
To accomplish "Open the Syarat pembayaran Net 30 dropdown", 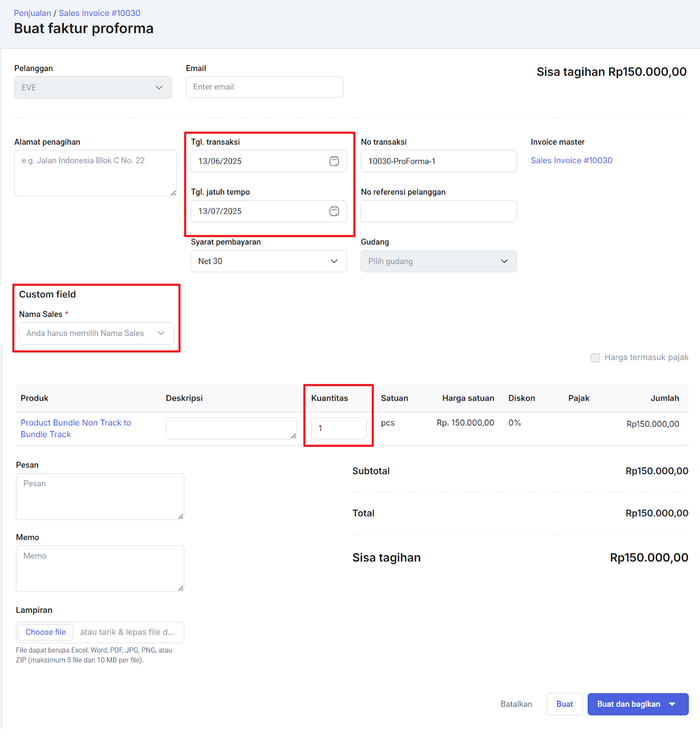I will coord(269,261).
